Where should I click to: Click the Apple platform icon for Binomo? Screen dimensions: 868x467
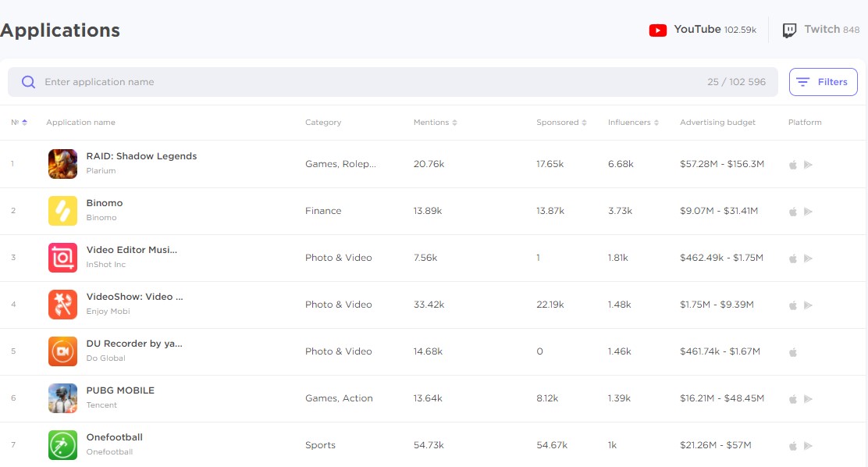coord(793,212)
